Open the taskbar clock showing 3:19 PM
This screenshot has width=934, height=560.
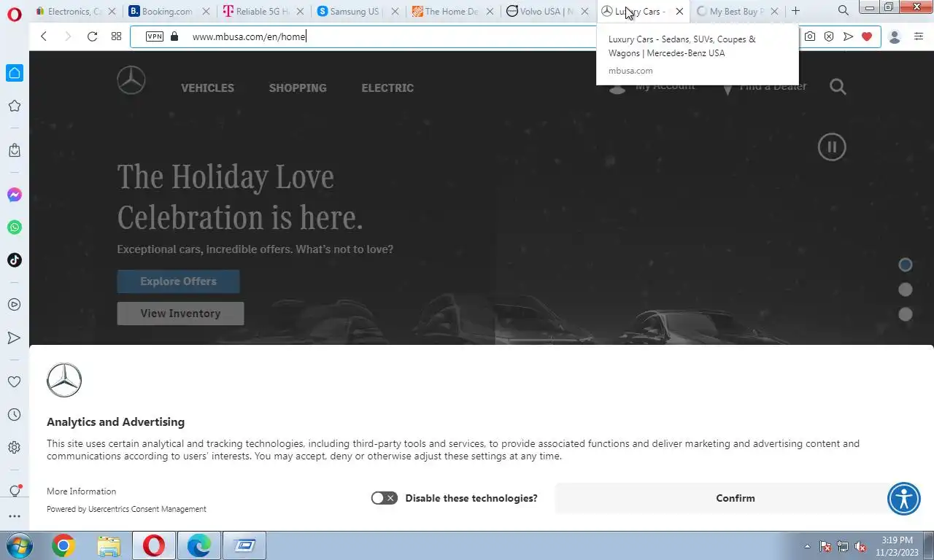[897, 546]
